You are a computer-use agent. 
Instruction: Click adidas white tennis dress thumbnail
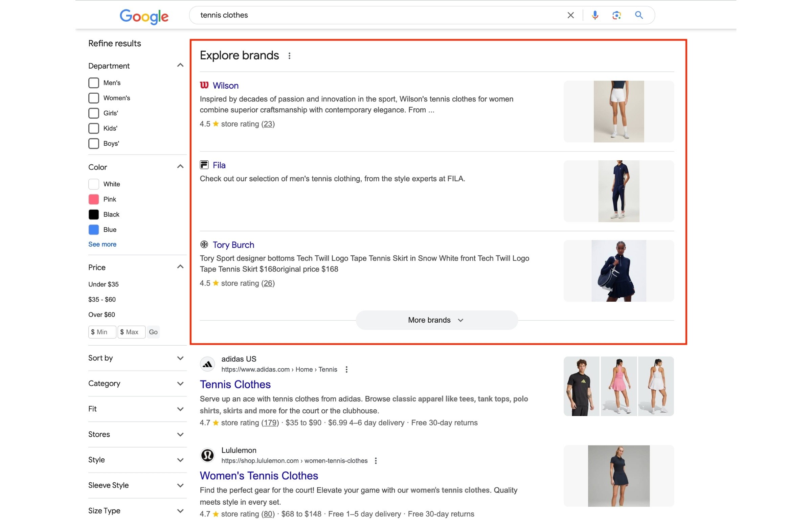tap(656, 386)
